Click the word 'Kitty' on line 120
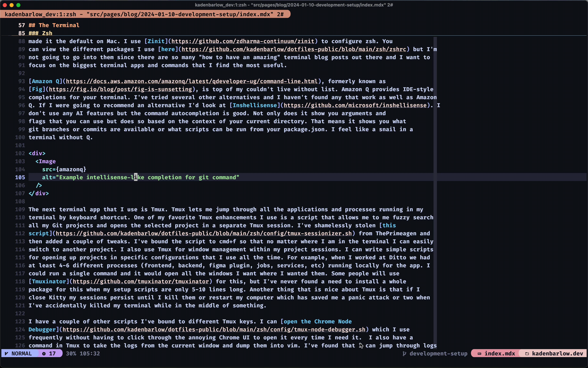Screen dimensions: 588x368 [57, 297]
